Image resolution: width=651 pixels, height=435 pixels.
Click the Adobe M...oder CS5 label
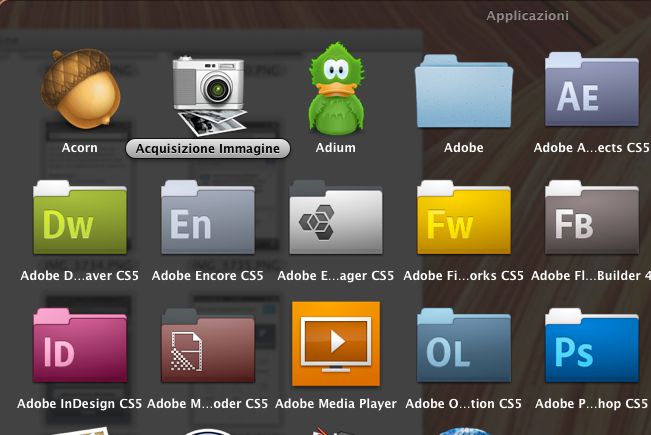(208, 403)
